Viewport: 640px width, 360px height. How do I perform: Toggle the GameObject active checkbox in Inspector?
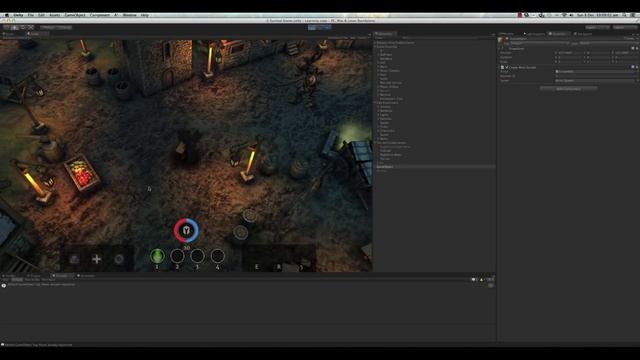pyautogui.click(x=507, y=38)
